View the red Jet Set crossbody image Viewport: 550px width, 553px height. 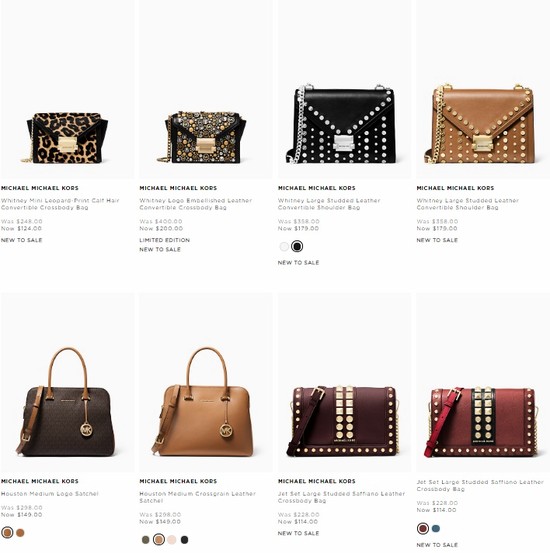(x=483, y=382)
